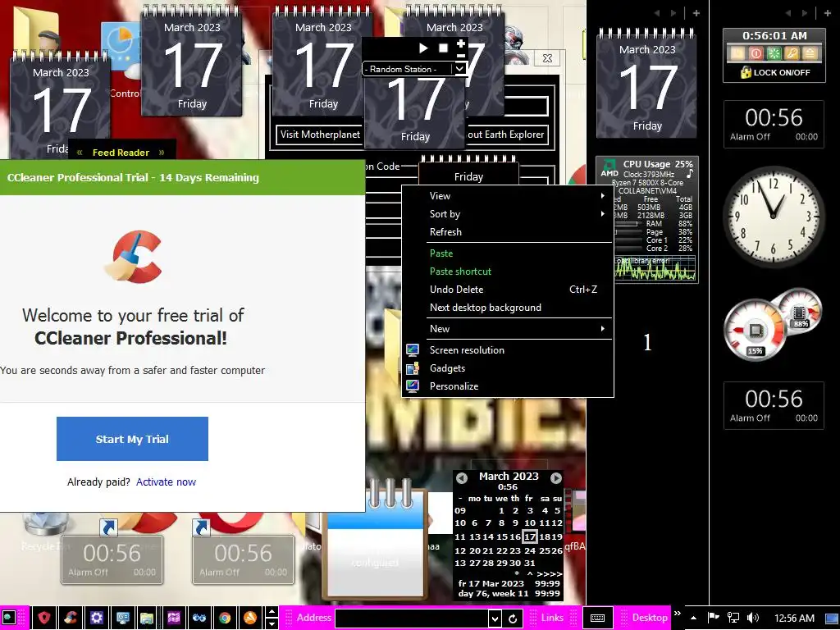840x630 pixels.
Task: Click the Earth Explorer button
Action: [506, 134]
